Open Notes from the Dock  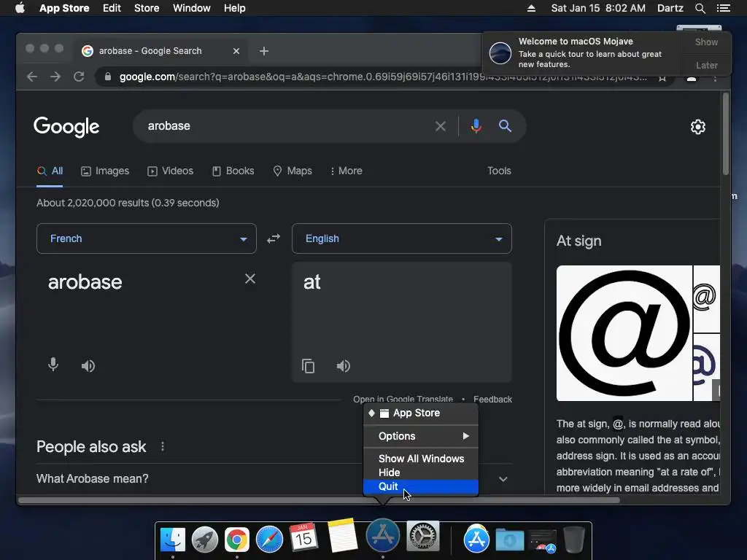pos(342,535)
